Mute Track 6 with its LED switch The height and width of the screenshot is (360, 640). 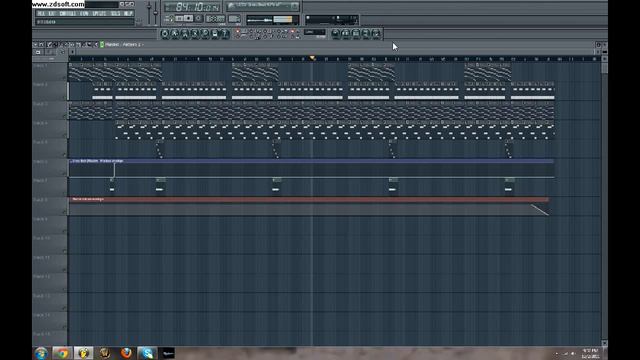tap(64, 173)
